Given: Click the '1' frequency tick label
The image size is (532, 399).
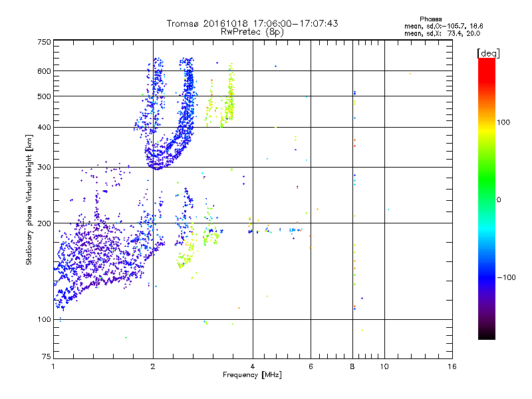Looking at the screenshot, I should pos(53,366).
